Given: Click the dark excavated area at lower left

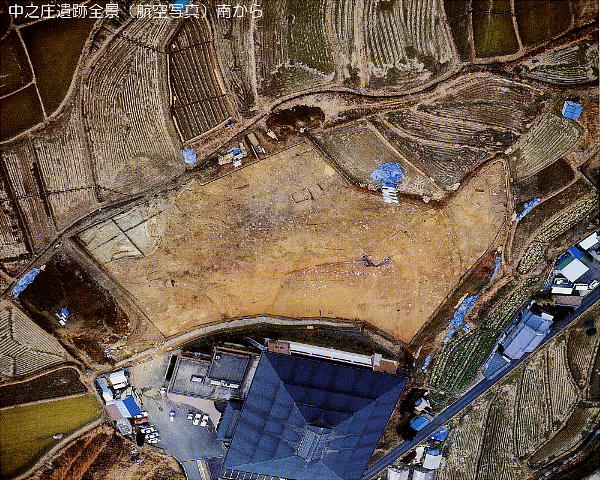Looking at the screenshot, I should click(75, 300).
